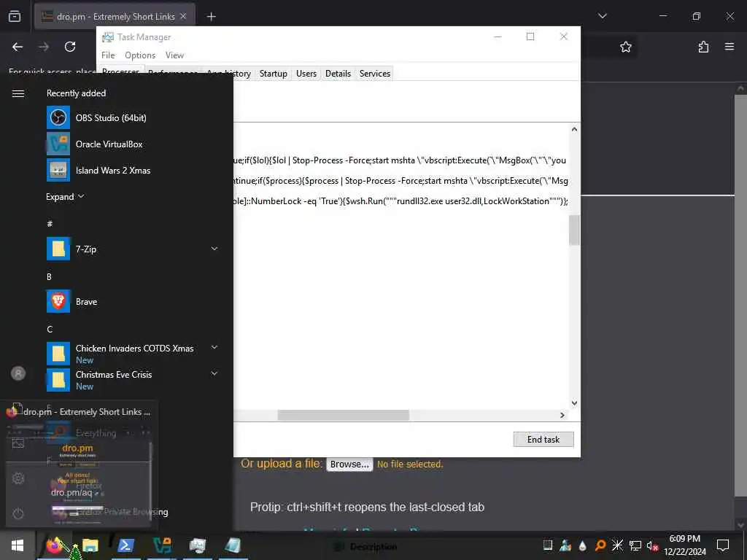The width and height of the screenshot is (747, 560).
Task: Click Firefox forward arrow button
Action: click(x=44, y=47)
